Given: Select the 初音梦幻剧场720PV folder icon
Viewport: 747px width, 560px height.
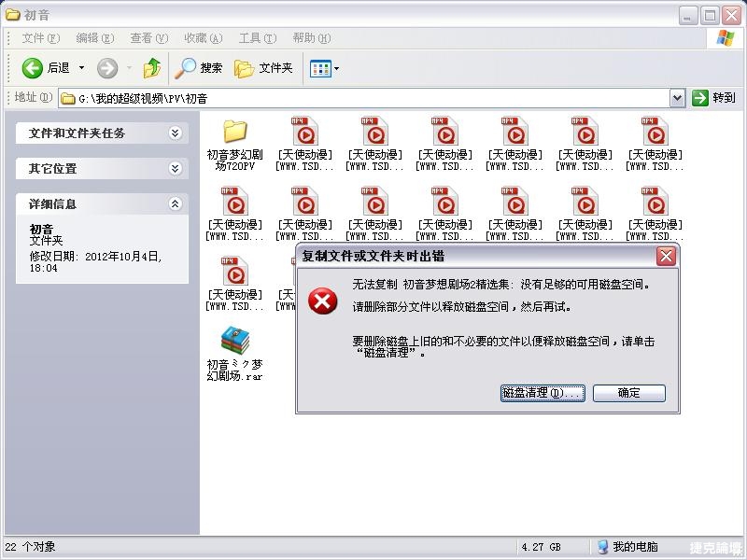Looking at the screenshot, I should [x=235, y=131].
